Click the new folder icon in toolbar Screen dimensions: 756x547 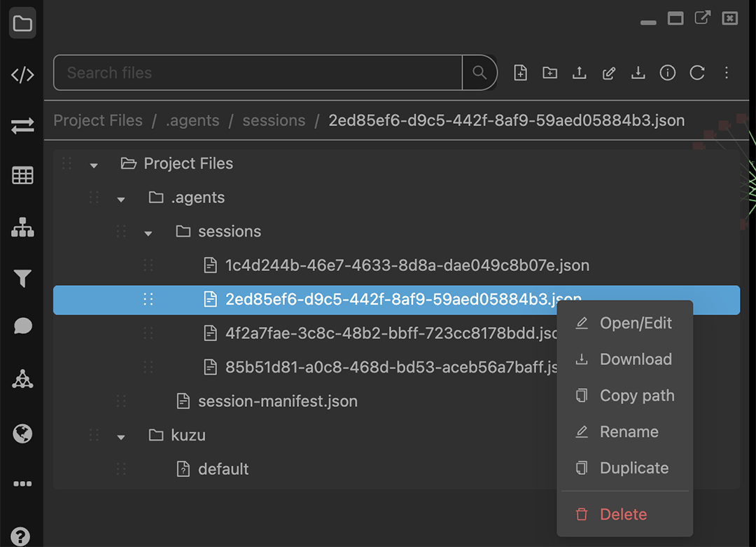[549, 73]
